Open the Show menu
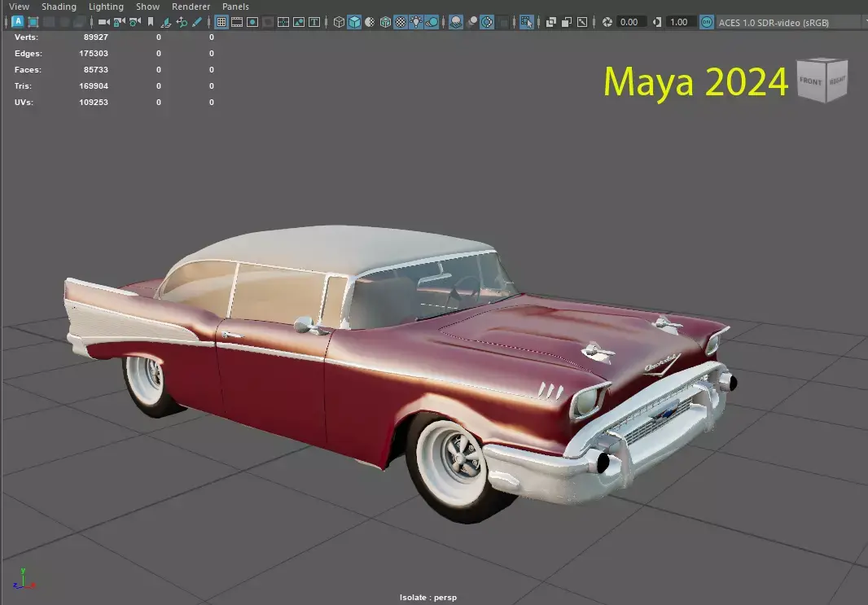 [148, 7]
